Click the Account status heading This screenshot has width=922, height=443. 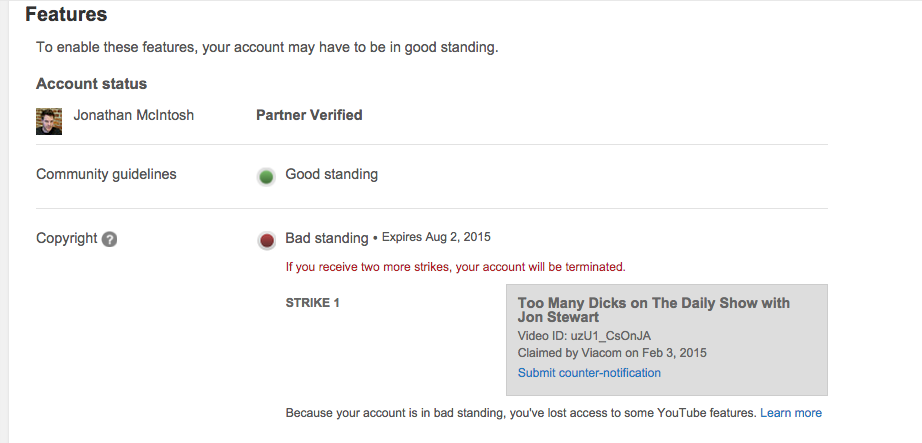click(91, 84)
